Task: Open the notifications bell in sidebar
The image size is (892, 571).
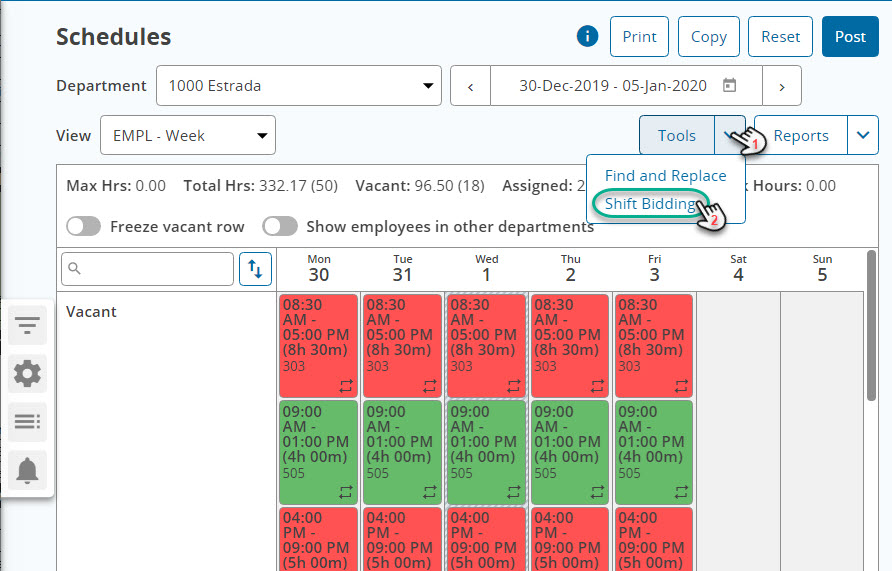Action: tap(27, 470)
